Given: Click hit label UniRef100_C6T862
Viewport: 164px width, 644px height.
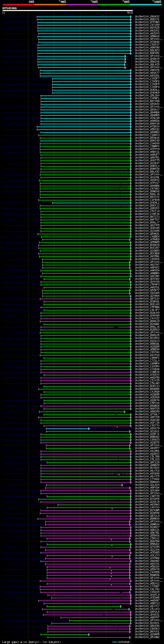Looking at the screenshot, I should (x=147, y=189).
